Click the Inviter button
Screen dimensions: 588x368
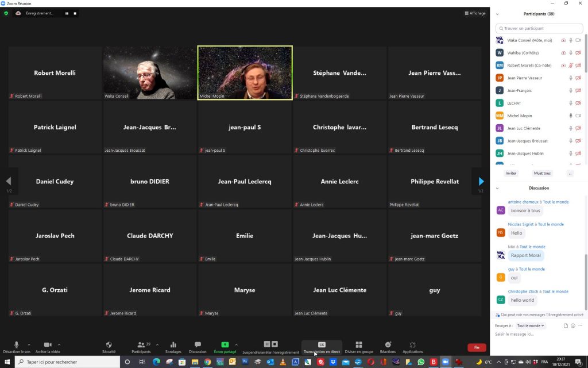coord(510,173)
